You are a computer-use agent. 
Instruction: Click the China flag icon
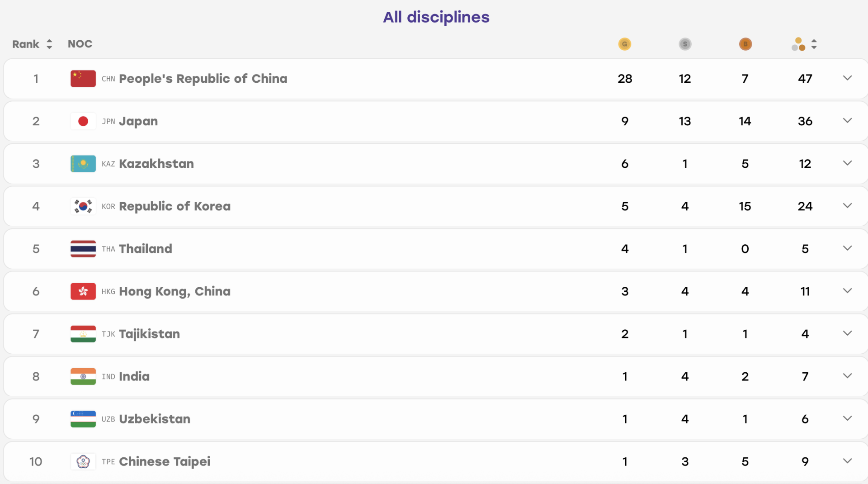[x=83, y=79]
